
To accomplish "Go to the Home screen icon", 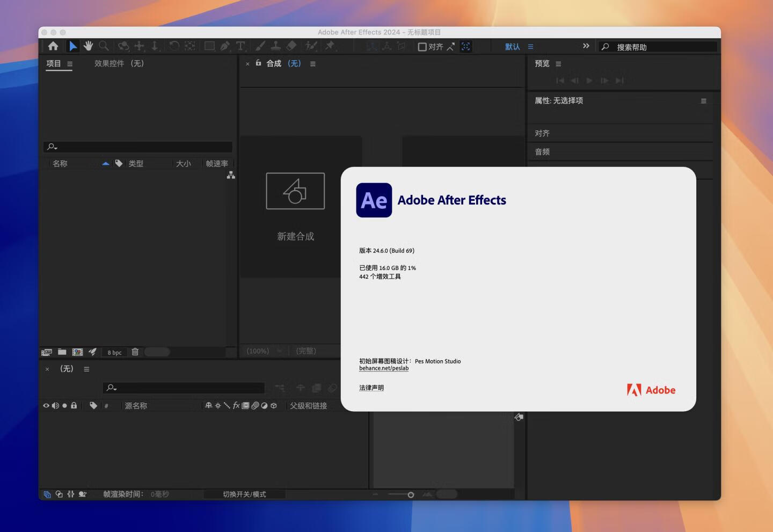I will 53,46.
